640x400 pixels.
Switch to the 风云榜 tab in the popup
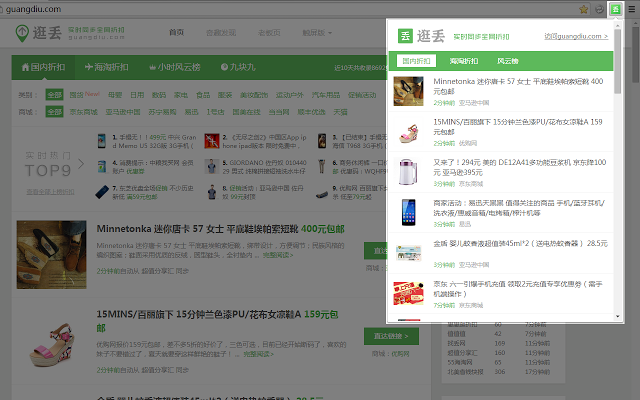tap(507, 61)
